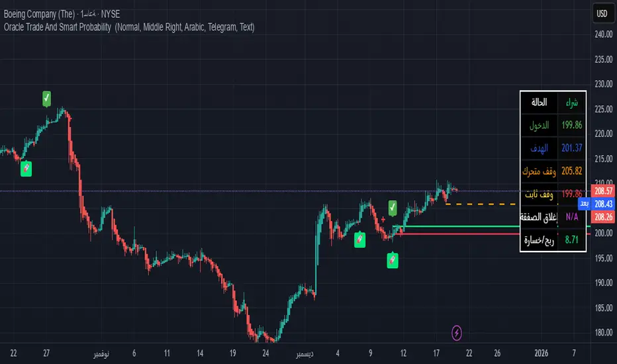Click the 215.00 price axis label
The width and height of the screenshot is (617, 364).
(x=604, y=159)
